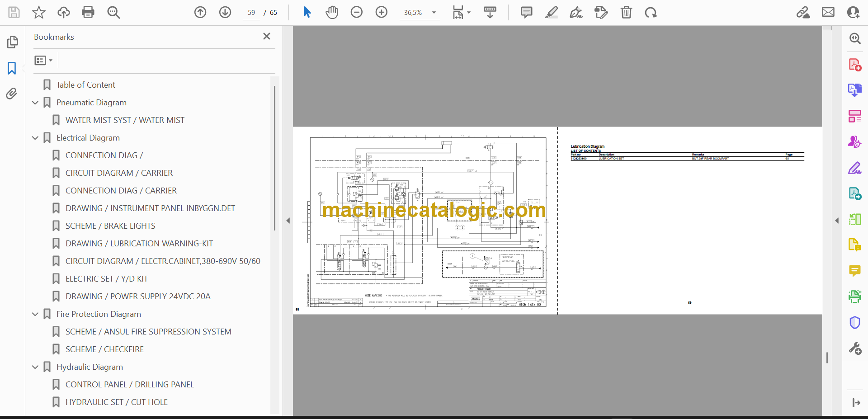Share a link to the file
Image resolution: width=868 pixels, height=419 pixels.
[x=803, y=12]
